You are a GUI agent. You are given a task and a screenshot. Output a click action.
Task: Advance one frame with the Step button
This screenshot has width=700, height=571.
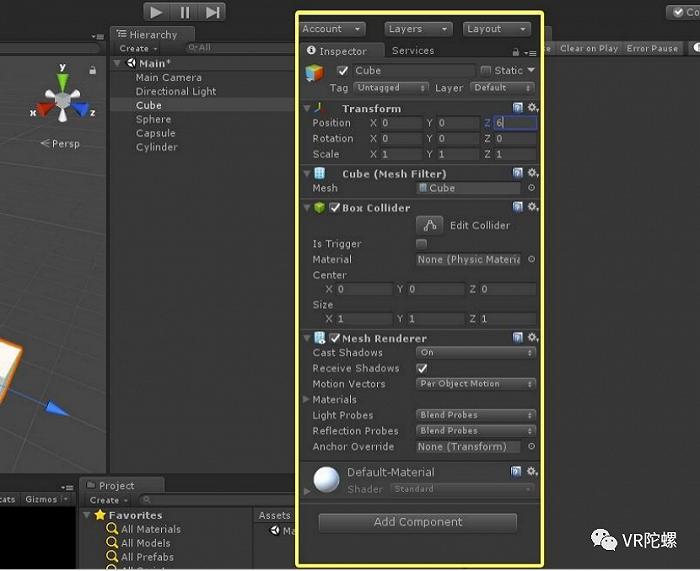212,12
